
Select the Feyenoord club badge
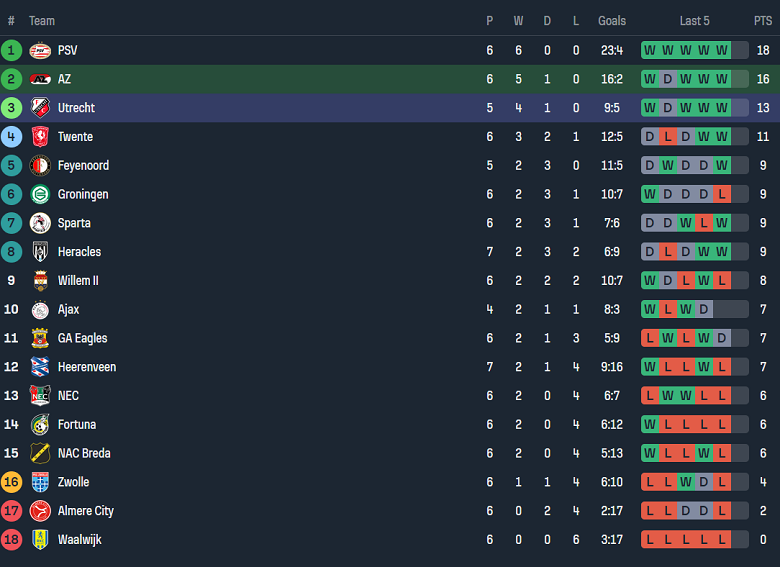click(x=40, y=166)
